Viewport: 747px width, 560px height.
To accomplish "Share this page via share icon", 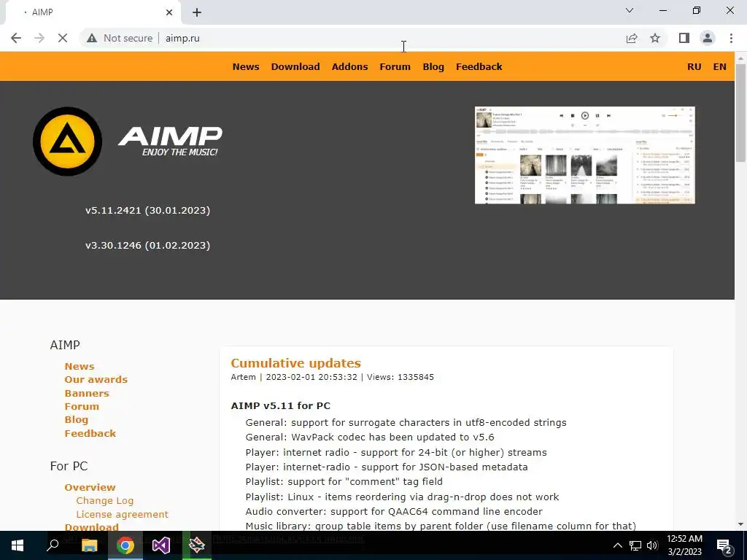I will pos(632,38).
